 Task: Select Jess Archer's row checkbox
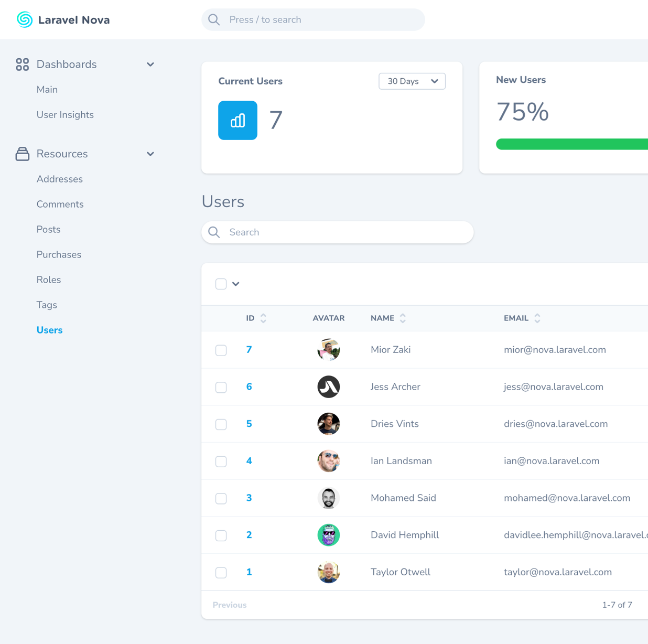click(x=221, y=387)
